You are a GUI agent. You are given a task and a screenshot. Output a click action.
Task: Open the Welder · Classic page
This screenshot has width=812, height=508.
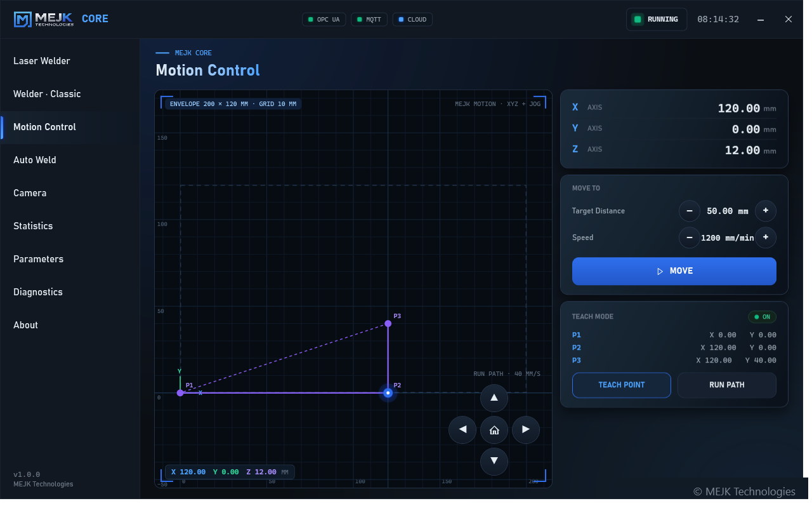pyautogui.click(x=70, y=94)
